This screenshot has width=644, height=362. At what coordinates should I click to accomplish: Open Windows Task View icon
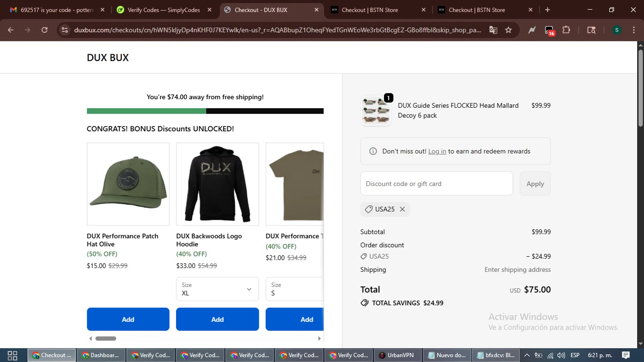(12, 355)
